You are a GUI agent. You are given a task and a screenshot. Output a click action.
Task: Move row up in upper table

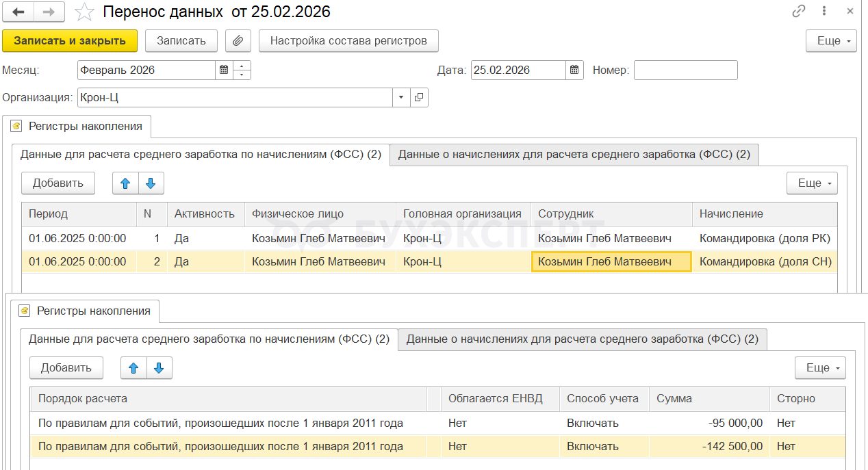[125, 183]
